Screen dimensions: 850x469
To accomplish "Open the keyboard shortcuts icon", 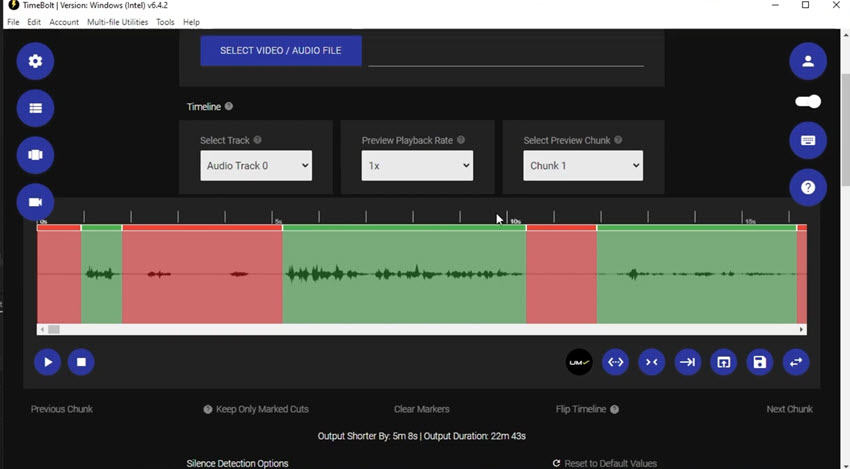I will (x=808, y=140).
